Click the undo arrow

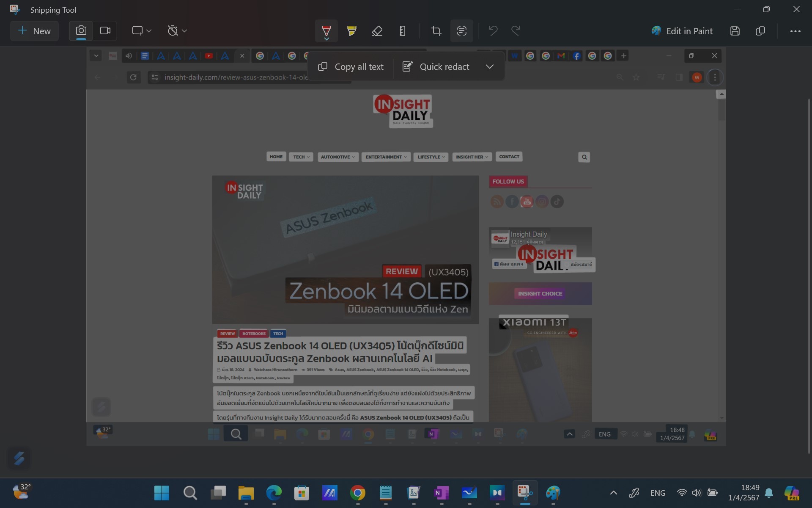tap(493, 31)
